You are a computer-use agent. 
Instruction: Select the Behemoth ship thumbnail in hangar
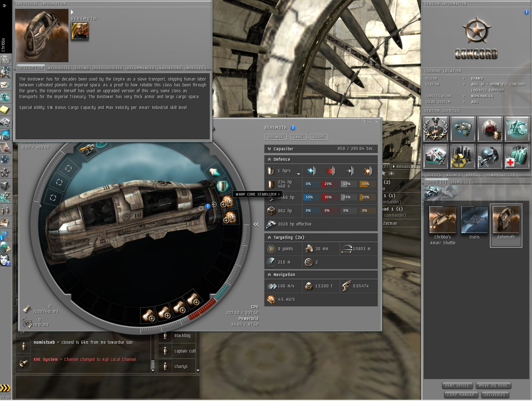(x=506, y=220)
